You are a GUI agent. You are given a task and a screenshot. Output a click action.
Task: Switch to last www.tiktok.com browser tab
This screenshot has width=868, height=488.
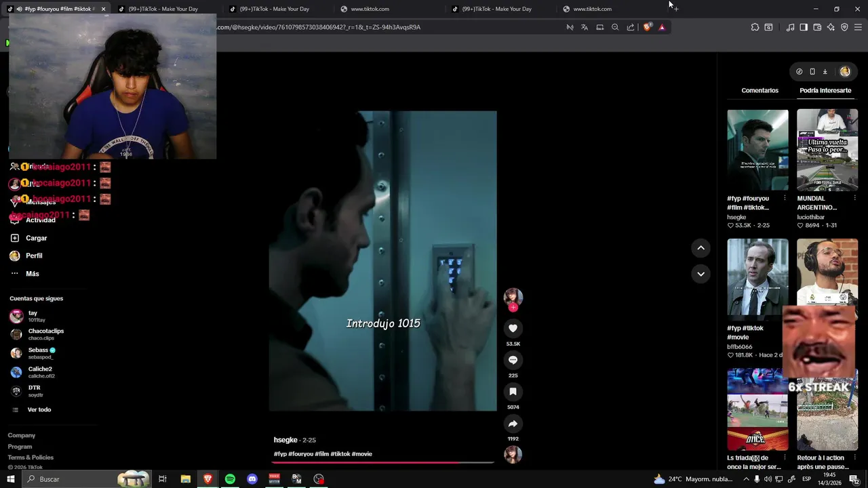click(592, 9)
